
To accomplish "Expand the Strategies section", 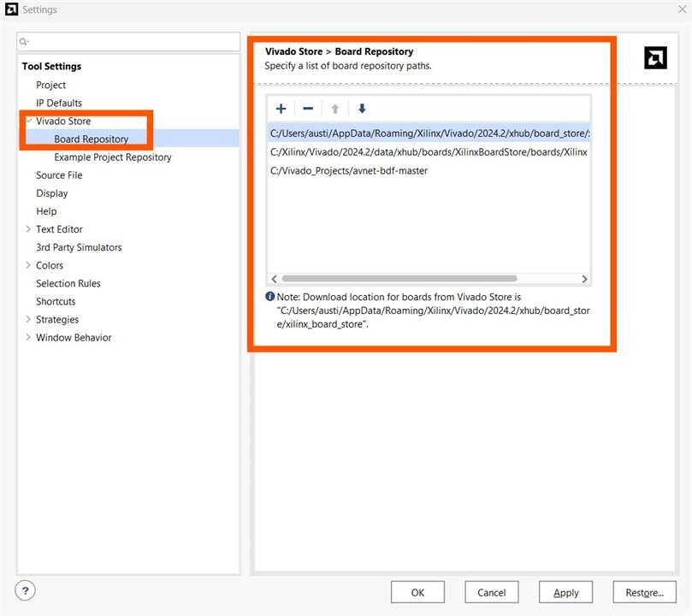I will pos(28,319).
